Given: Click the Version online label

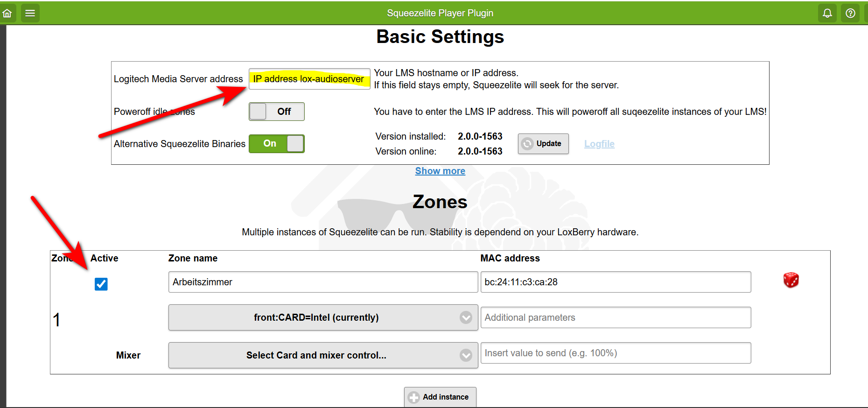Looking at the screenshot, I should (406, 151).
